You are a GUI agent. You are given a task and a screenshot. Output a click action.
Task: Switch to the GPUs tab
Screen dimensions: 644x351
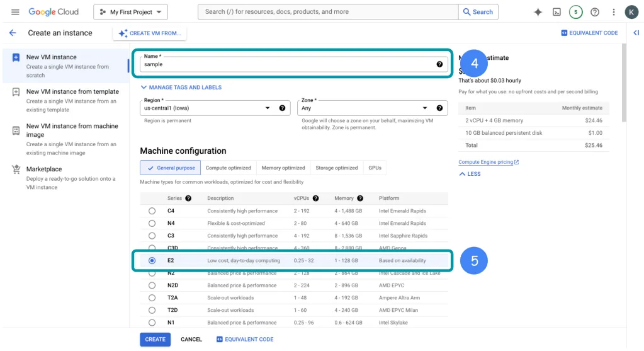tap(375, 168)
